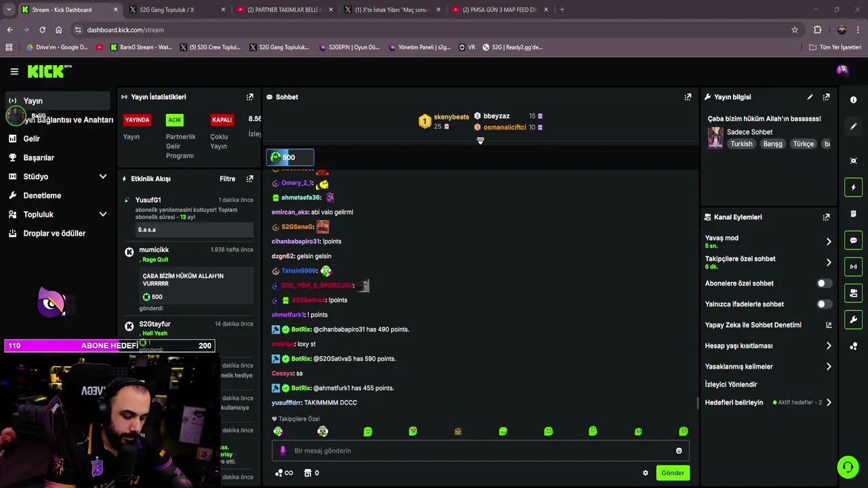Click the shop icon with count 0
The width and height of the screenshot is (868, 488).
coord(311,473)
